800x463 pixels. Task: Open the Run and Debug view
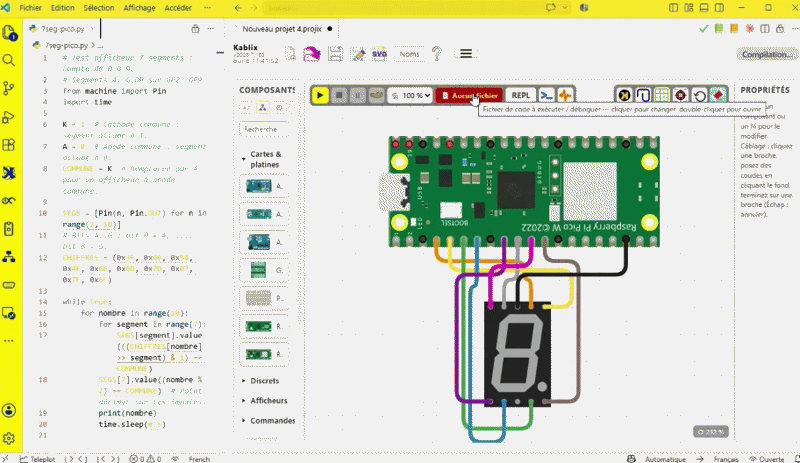click(9, 117)
